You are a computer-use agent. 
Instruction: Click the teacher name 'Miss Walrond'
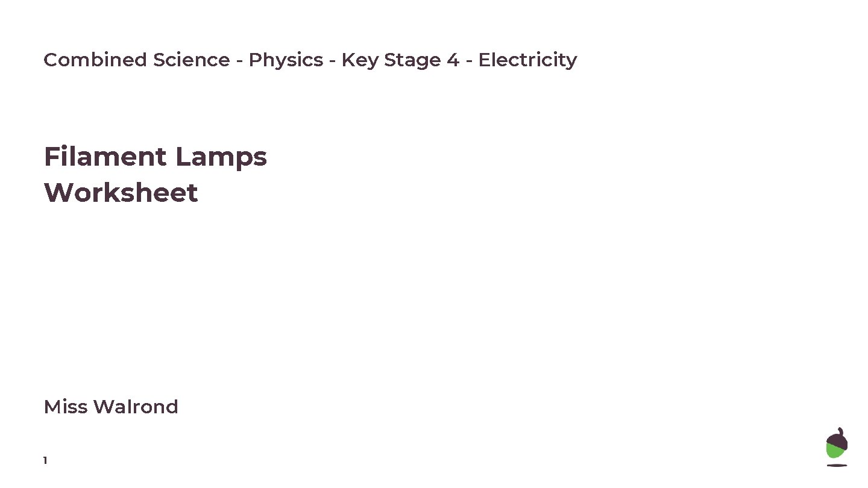(111, 407)
